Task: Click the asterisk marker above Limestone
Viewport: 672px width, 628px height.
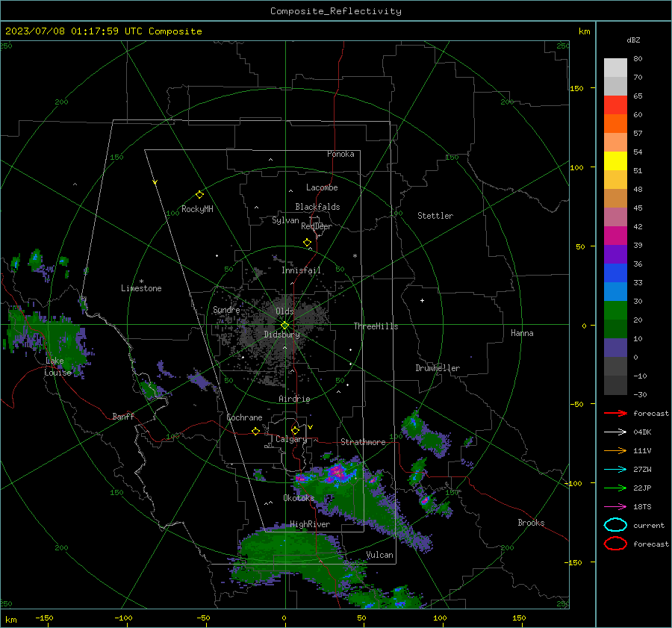Action: [x=141, y=282]
